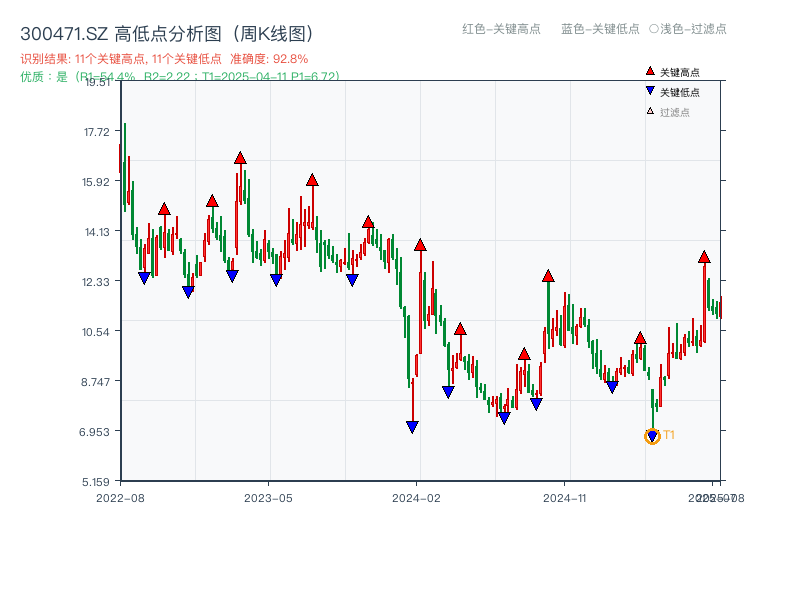This screenshot has height=600, width=800.
Task: Click the red 关键高点 triangle legend icon
Action: tap(651, 71)
